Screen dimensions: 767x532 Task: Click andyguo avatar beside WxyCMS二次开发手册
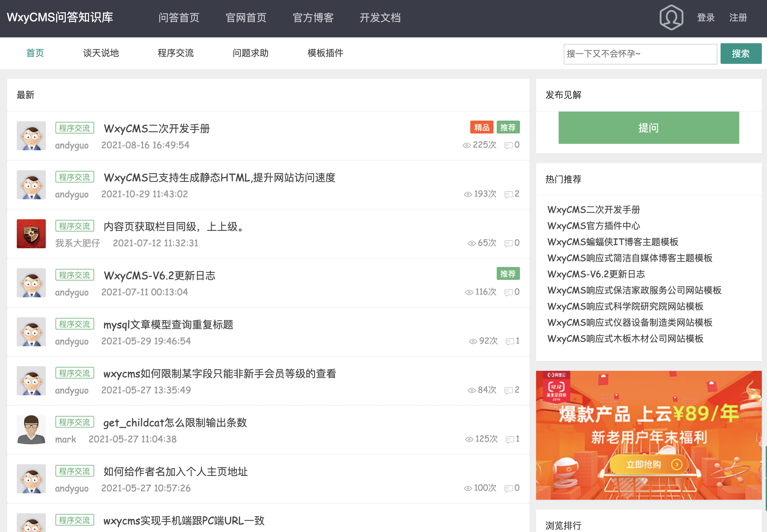tap(31, 136)
